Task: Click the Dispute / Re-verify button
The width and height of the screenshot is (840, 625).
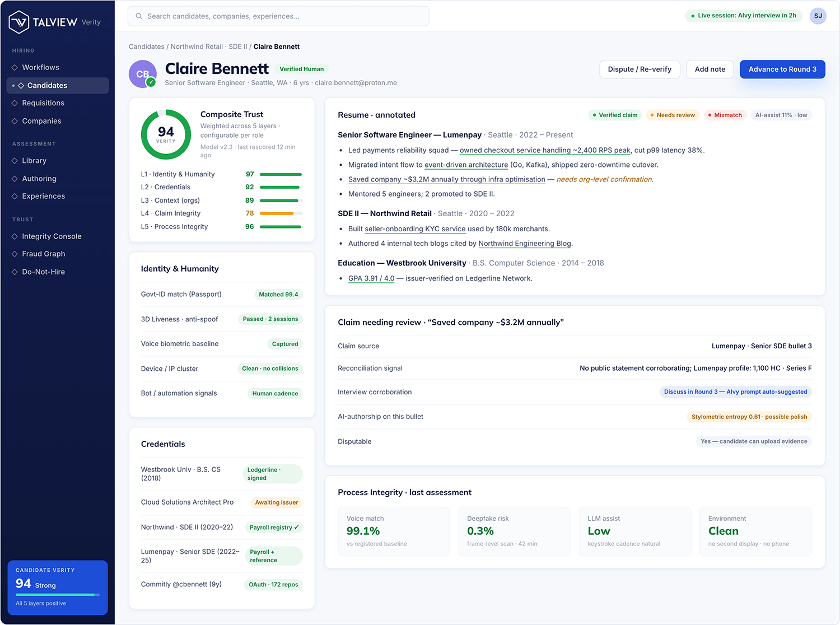Action: 640,69
